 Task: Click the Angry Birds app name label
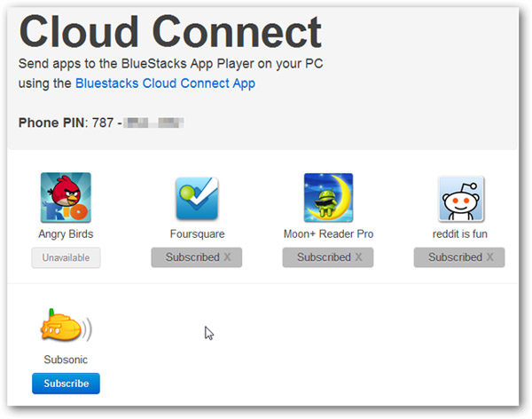pyautogui.click(x=66, y=234)
